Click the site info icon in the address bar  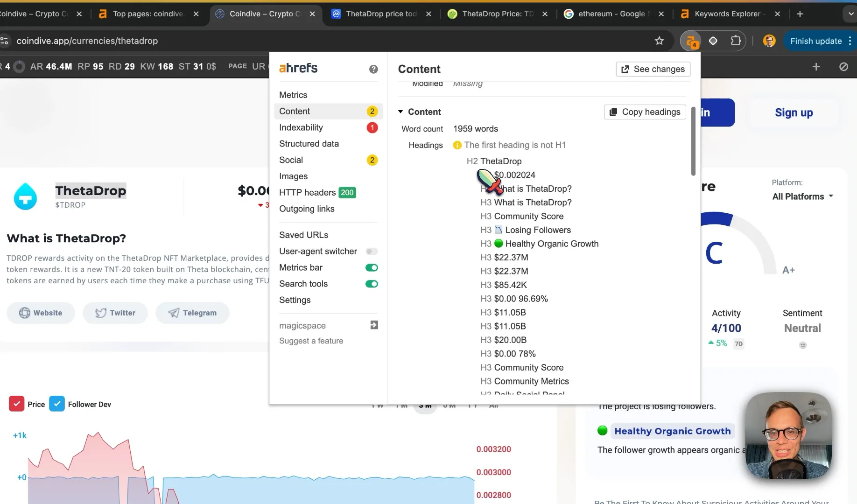click(x=5, y=41)
